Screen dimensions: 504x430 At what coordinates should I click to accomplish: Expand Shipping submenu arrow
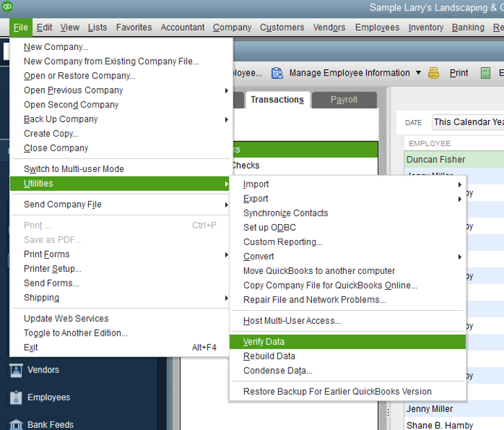point(226,298)
